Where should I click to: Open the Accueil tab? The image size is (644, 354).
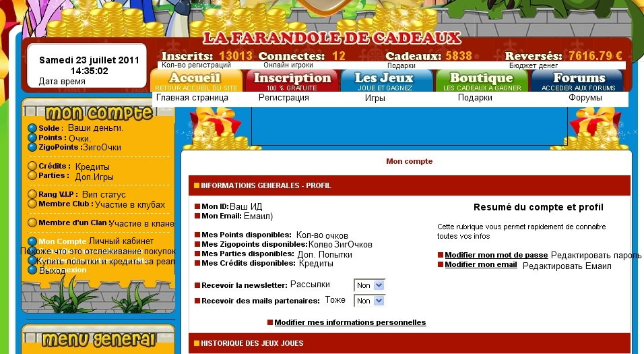196,81
